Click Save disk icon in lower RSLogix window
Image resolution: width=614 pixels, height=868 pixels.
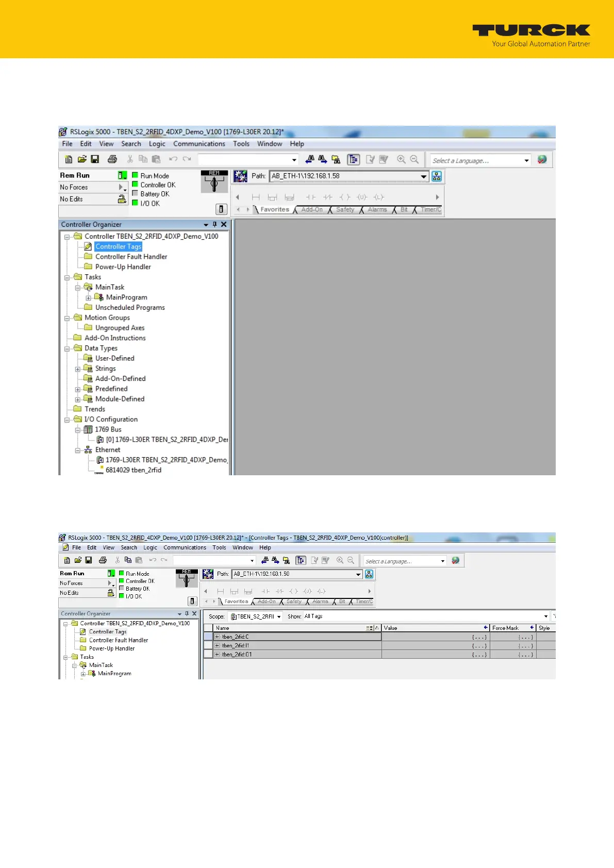[x=89, y=560]
